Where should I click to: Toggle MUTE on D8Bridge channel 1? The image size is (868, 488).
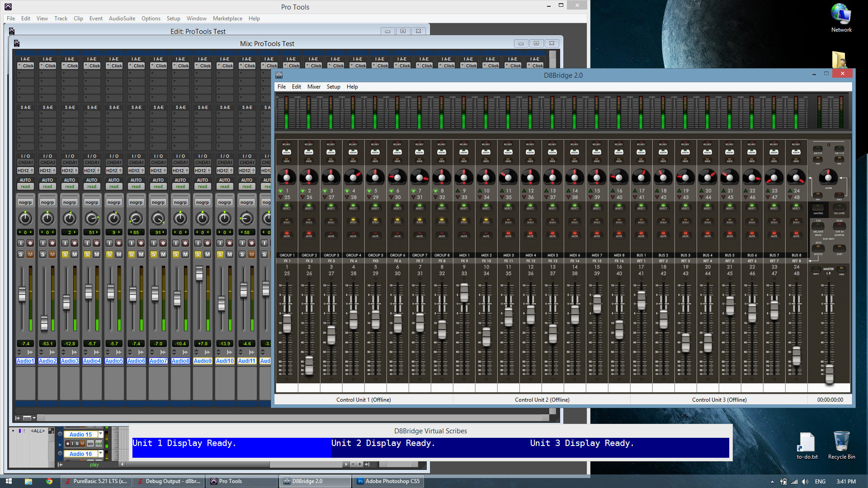tap(287, 235)
